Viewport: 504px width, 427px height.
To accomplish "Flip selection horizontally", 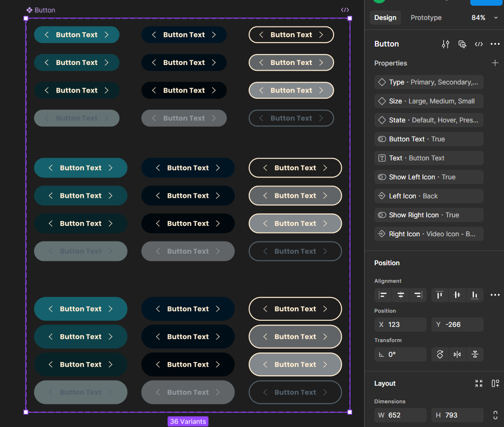I will click(x=457, y=354).
